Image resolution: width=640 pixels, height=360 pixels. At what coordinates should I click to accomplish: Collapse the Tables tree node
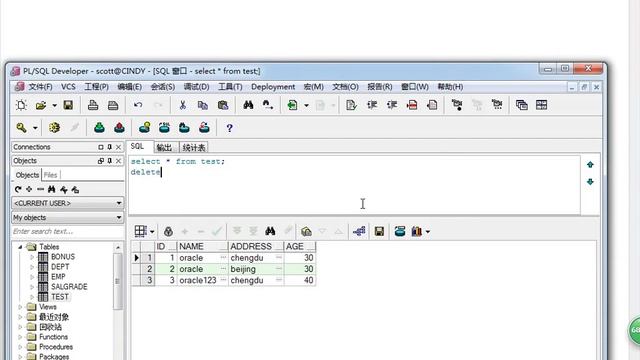[20, 247]
